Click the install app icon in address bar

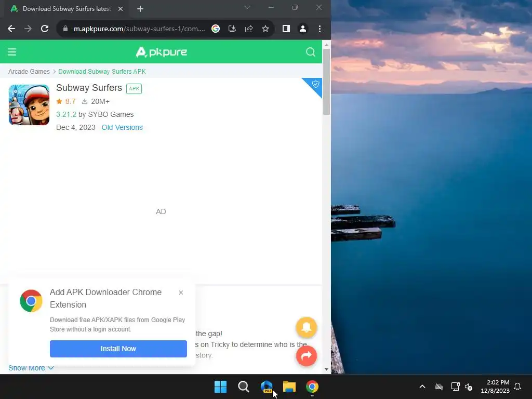pyautogui.click(x=232, y=29)
